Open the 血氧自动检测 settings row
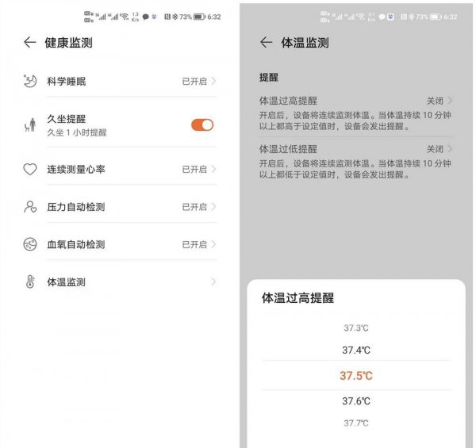Viewport: 476px width, 448px height. (x=120, y=244)
